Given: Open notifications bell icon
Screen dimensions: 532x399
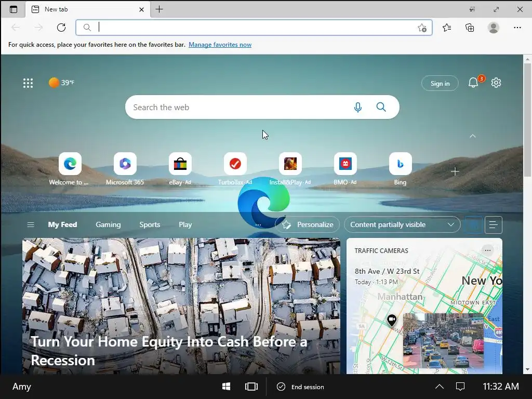Looking at the screenshot, I should coord(473,83).
